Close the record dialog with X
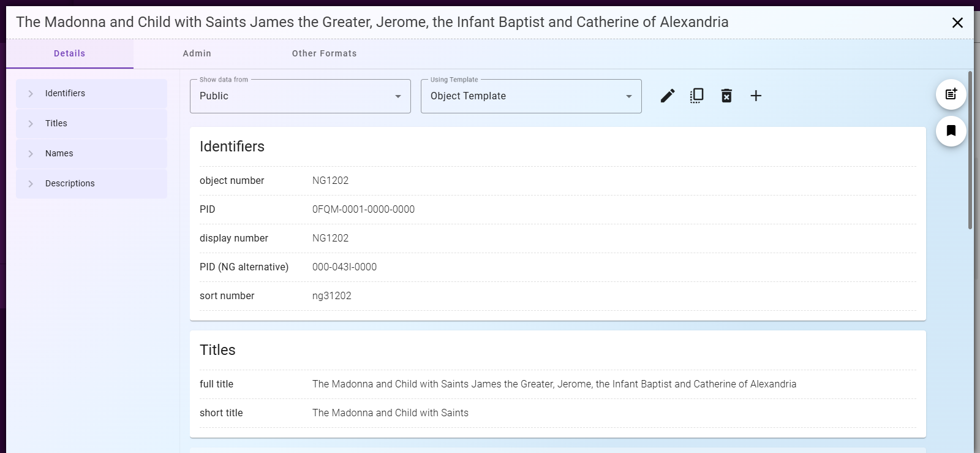980x453 pixels. click(957, 23)
